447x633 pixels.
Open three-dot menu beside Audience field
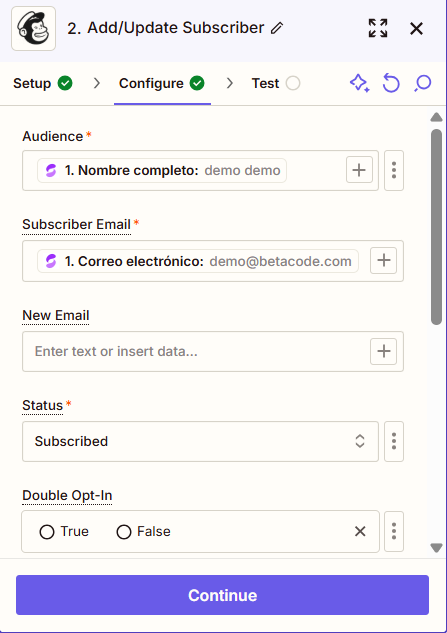pyautogui.click(x=394, y=170)
